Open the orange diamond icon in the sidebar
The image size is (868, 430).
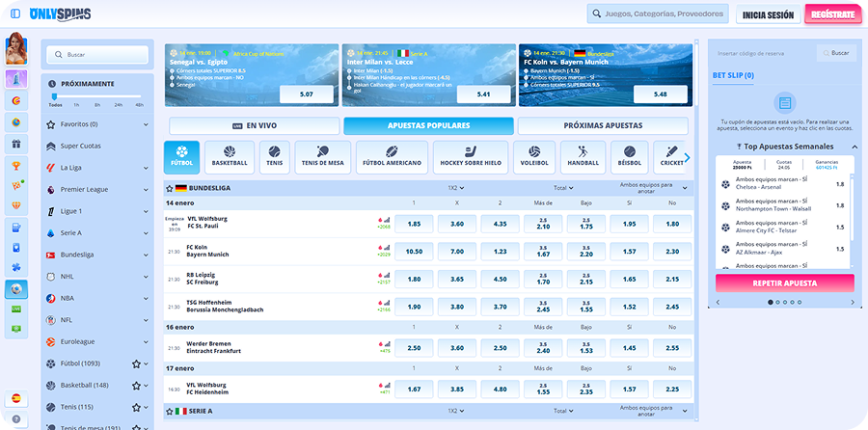click(16, 205)
